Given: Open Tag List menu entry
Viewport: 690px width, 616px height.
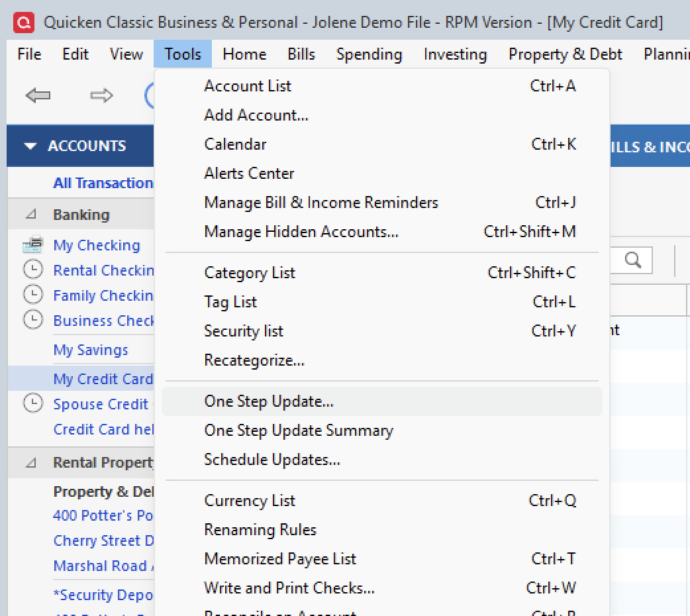Looking at the screenshot, I should (x=381, y=301).
